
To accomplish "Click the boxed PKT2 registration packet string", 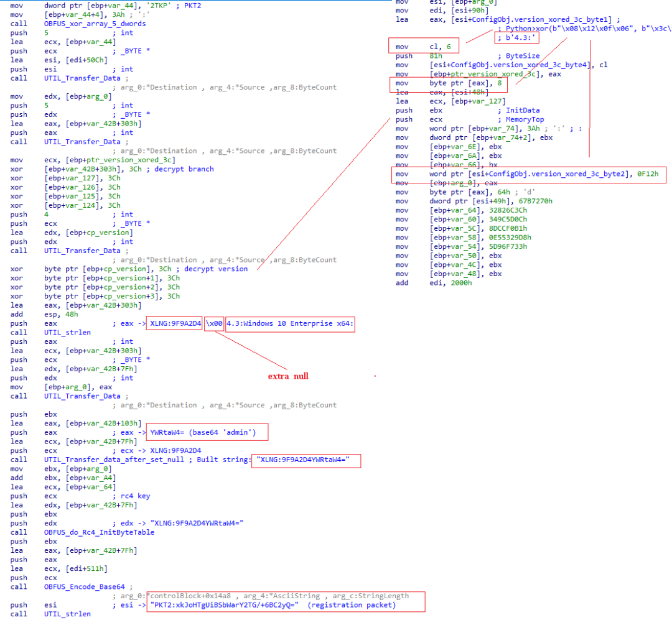I will click(273, 605).
